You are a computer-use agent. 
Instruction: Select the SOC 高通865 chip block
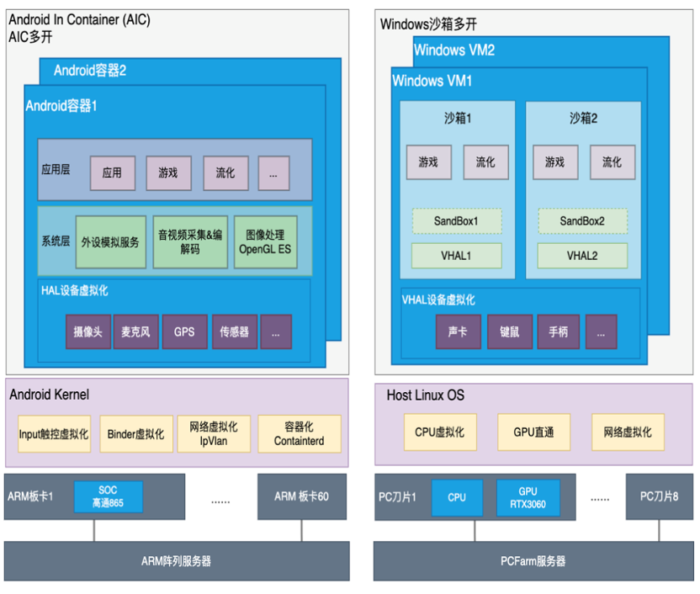pyautogui.click(x=108, y=496)
